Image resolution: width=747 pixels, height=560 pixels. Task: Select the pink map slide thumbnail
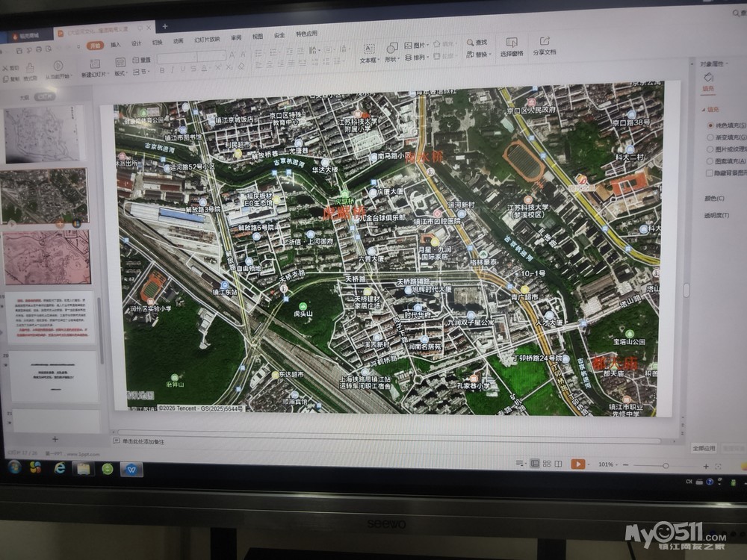[x=46, y=258]
